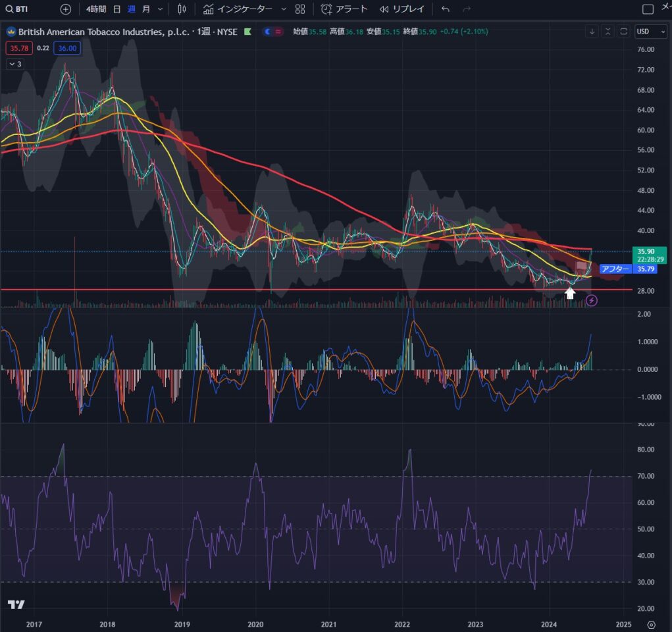Screen dimensions: 672x632
Task: Select the 月 monthly interval
Action: tap(145, 9)
